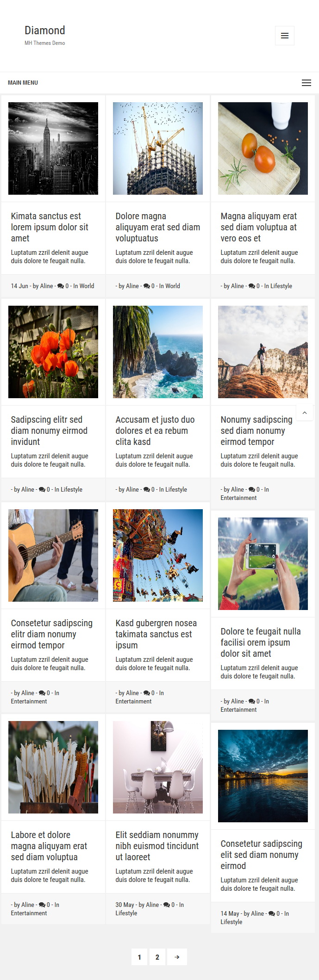Open the Diamond site title link

45,31
